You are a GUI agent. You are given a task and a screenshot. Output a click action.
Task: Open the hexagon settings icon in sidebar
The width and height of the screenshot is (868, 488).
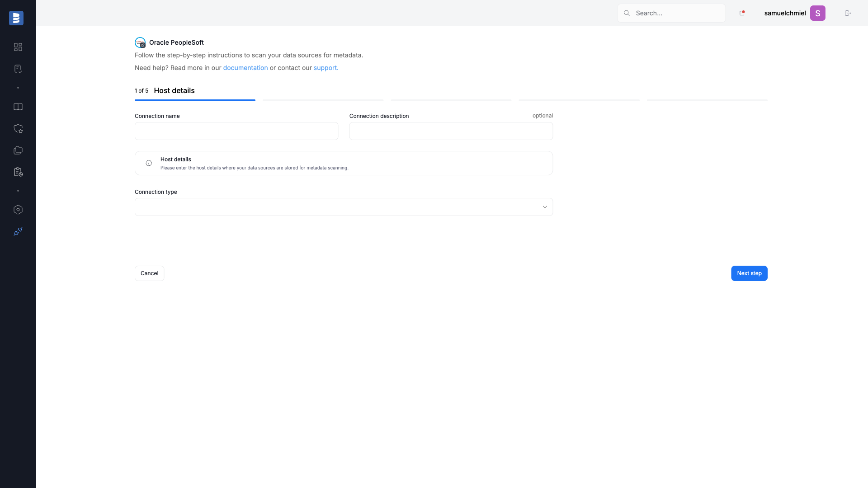pyautogui.click(x=18, y=210)
